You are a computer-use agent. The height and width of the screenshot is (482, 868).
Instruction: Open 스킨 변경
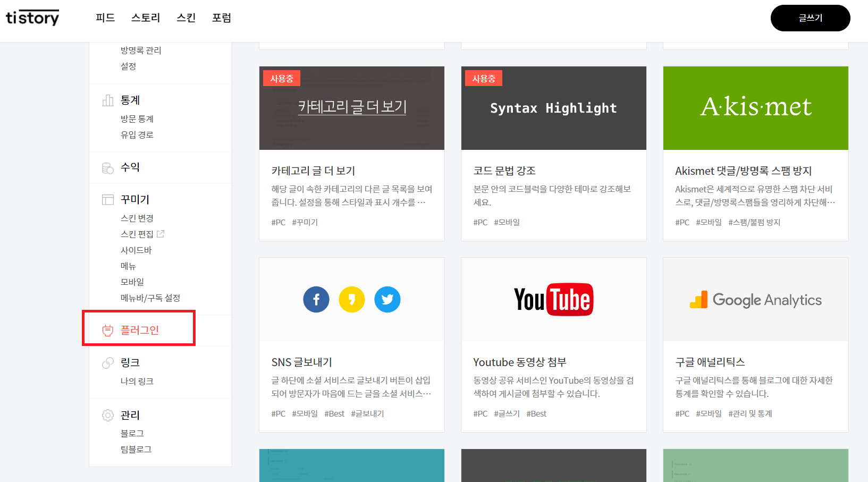(137, 218)
